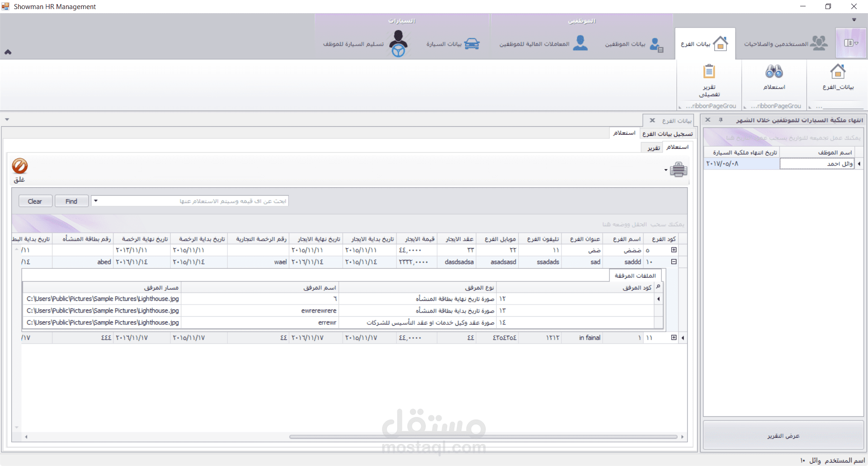
Task: Click the printer icon in query toolbar
Action: [x=679, y=170]
